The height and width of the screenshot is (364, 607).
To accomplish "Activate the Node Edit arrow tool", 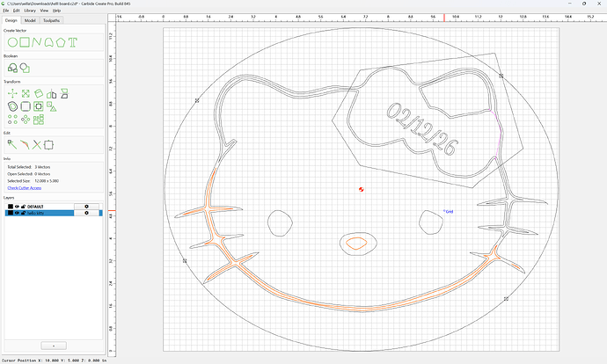I will [x=12, y=145].
